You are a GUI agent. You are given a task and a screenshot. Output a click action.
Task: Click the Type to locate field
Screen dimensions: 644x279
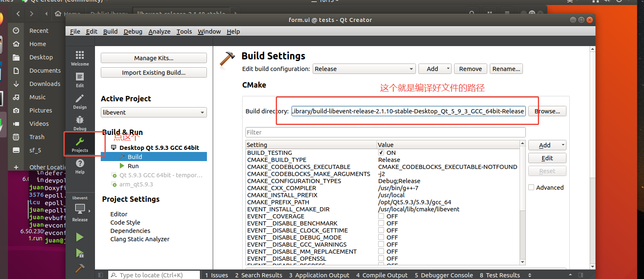point(154,275)
